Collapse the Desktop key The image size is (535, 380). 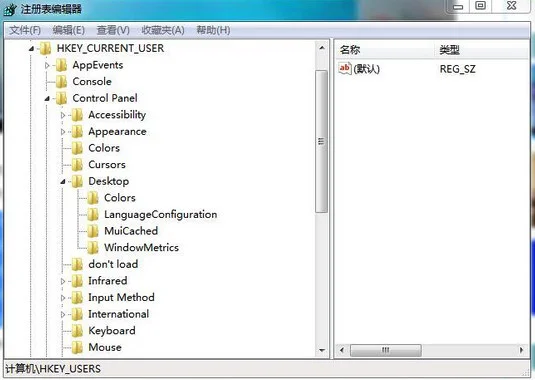tap(63, 182)
